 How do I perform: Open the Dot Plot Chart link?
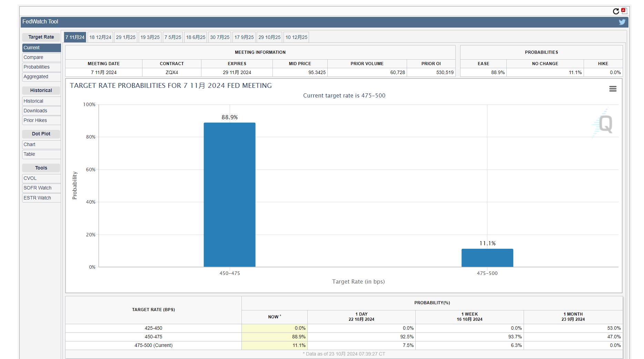pos(41,145)
